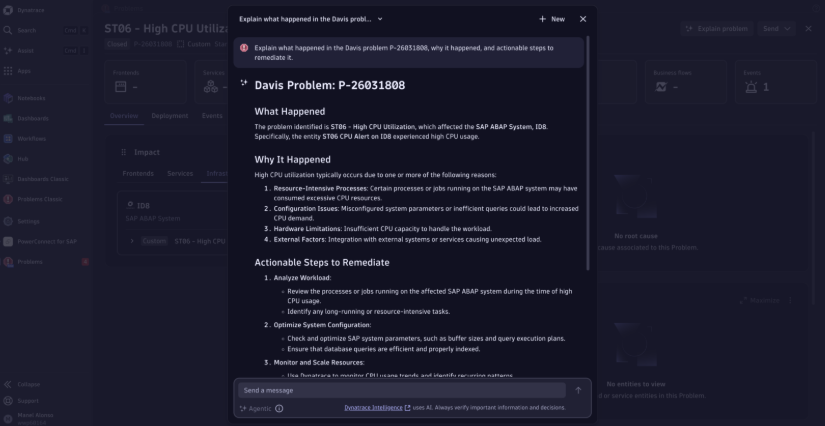Click the ID8 entity icon

(x=130, y=205)
